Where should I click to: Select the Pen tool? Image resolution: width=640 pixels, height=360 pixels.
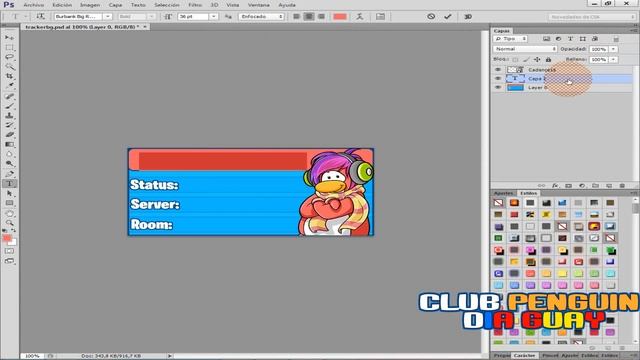pos(9,174)
